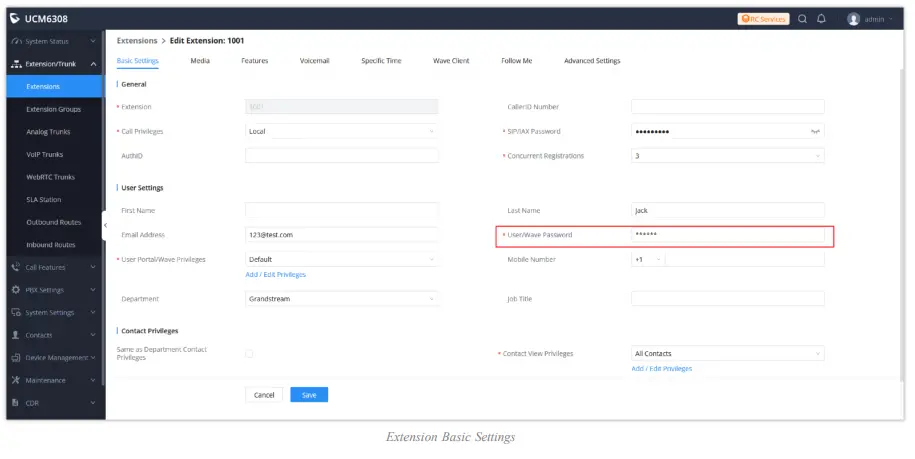
Task: Click the search icon in the header
Action: tap(803, 18)
